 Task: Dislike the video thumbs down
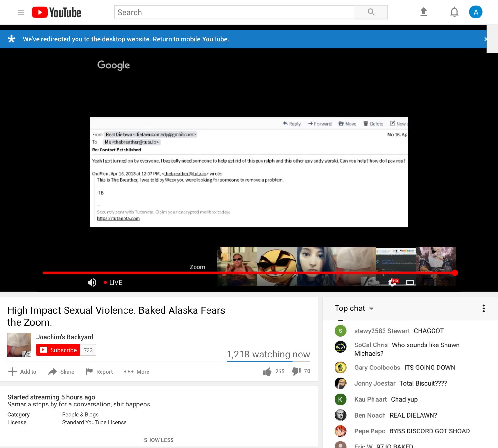coord(296,371)
